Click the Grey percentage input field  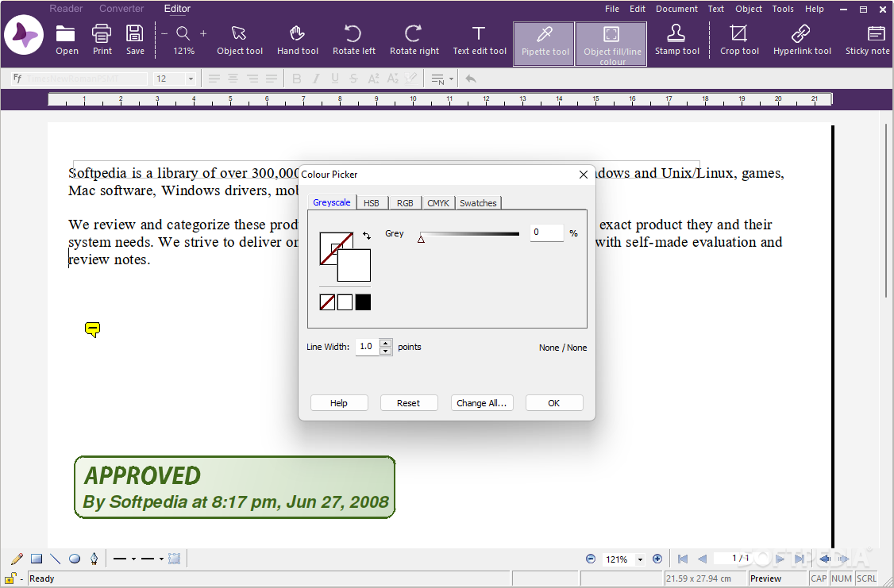point(546,233)
